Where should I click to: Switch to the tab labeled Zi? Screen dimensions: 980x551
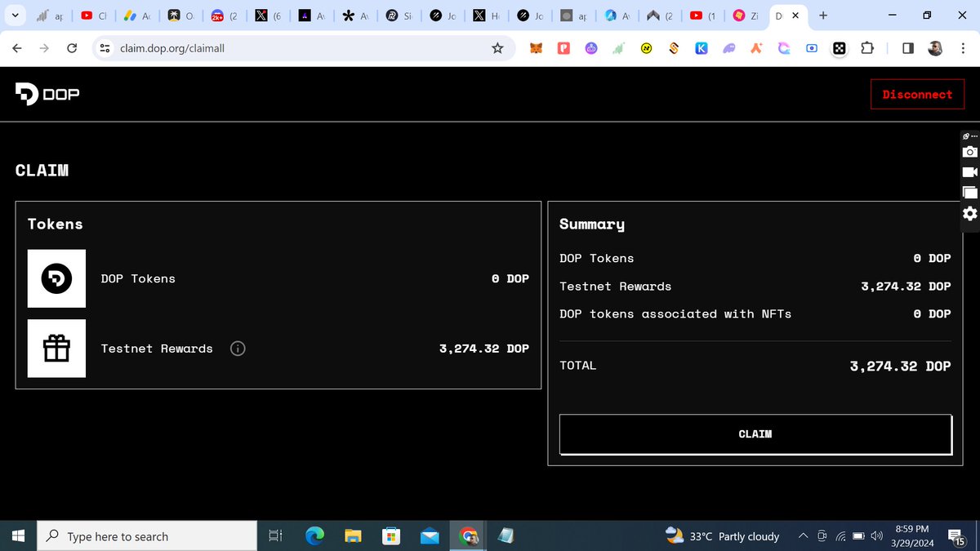(747, 16)
